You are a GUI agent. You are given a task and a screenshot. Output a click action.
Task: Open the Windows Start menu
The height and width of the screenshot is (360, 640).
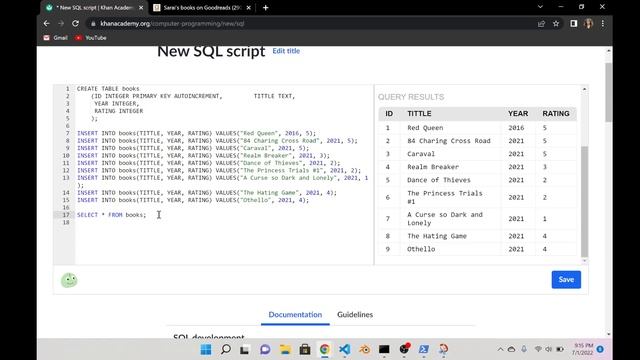click(206, 349)
